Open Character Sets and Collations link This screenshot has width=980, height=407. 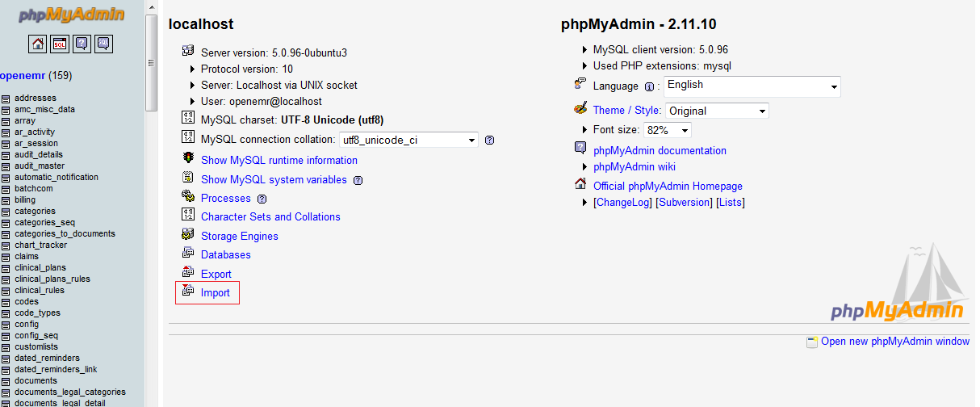[270, 216]
